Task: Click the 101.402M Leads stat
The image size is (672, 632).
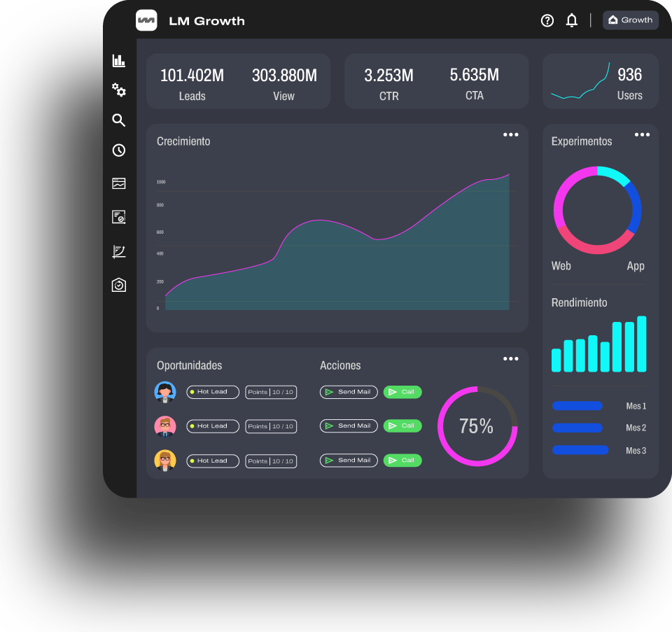Action: pos(192,84)
